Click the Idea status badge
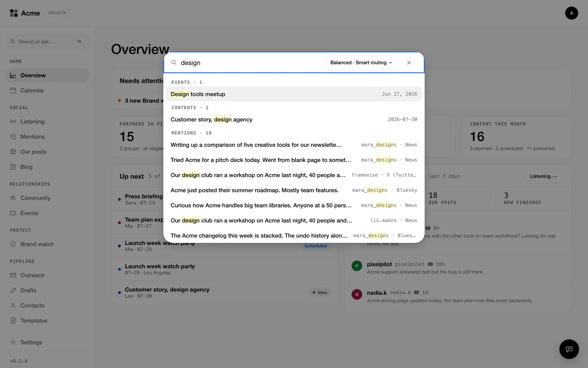This screenshot has width=588, height=368. [x=320, y=292]
